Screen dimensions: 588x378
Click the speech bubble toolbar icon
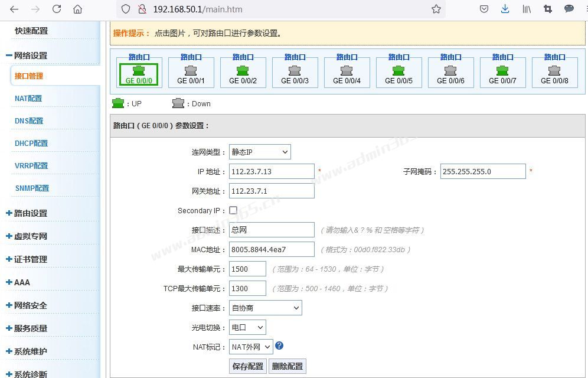click(x=569, y=9)
